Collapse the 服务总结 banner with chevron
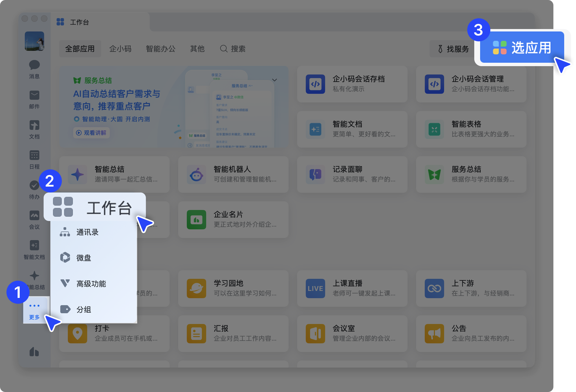Viewport: 576px width, 392px height. point(275,80)
